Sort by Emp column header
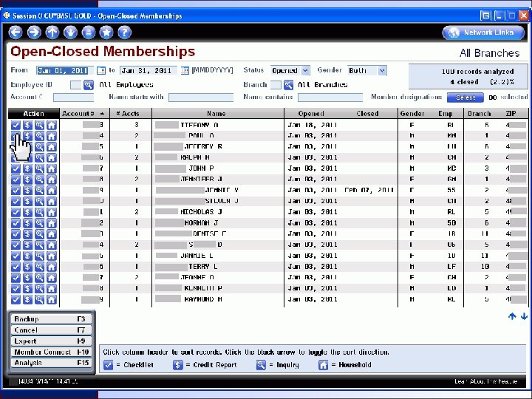Screen dimensions: 532x399 point(446,114)
